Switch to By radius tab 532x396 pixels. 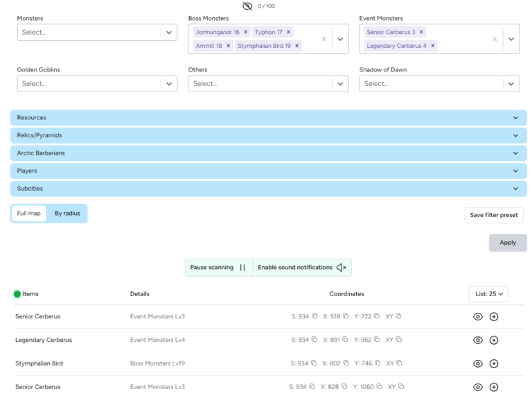click(x=67, y=214)
